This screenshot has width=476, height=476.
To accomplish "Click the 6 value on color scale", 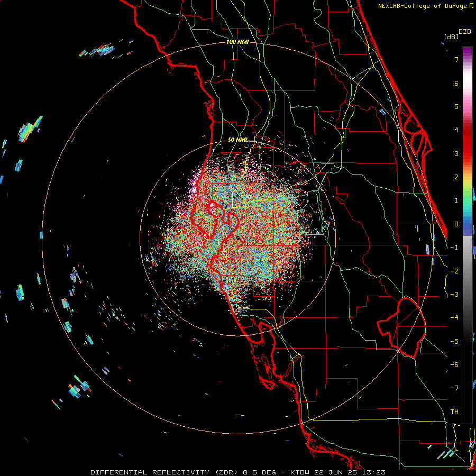I will pyautogui.click(x=456, y=83).
